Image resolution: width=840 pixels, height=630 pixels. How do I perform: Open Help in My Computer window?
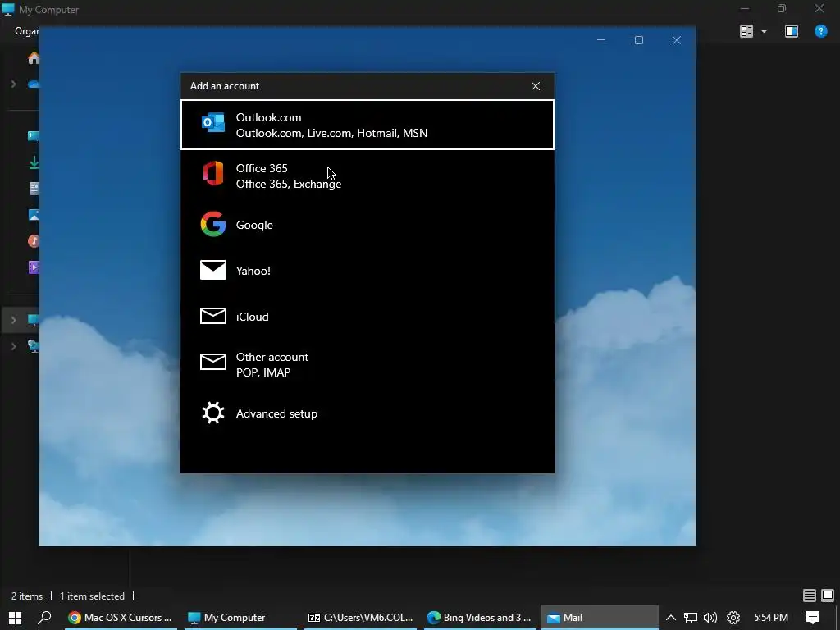click(x=820, y=32)
